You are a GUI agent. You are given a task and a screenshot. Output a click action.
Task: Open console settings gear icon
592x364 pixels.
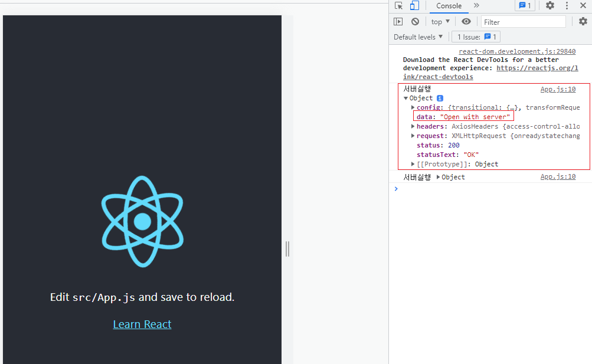pos(583,21)
